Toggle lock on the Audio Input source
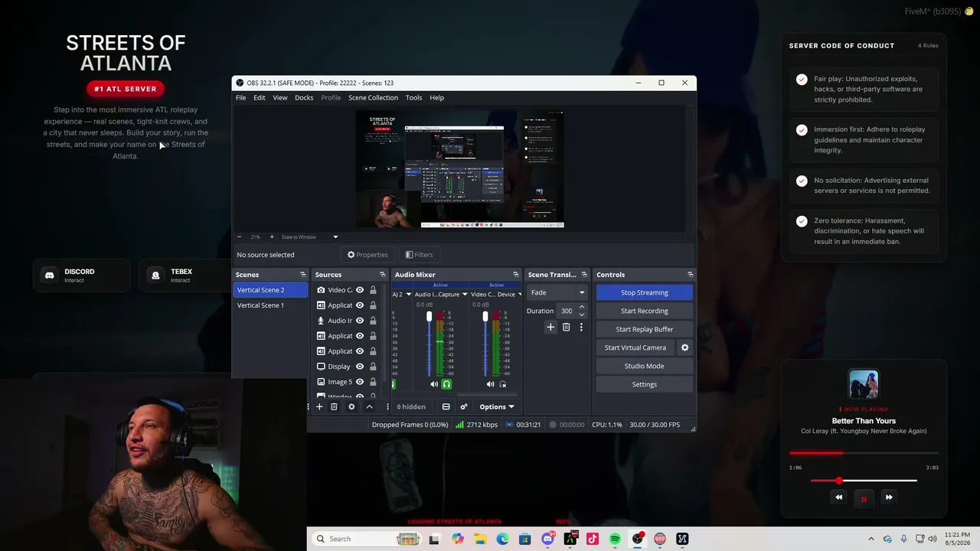Viewport: 980px width, 551px height. click(373, 321)
